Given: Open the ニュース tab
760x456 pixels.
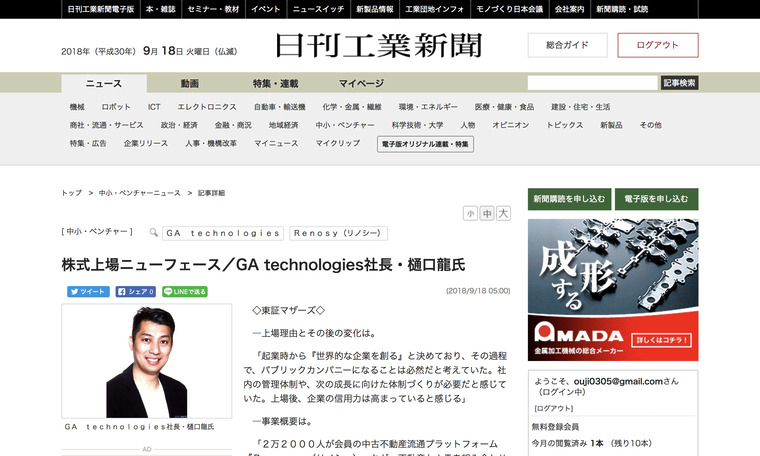Looking at the screenshot, I should (x=103, y=83).
